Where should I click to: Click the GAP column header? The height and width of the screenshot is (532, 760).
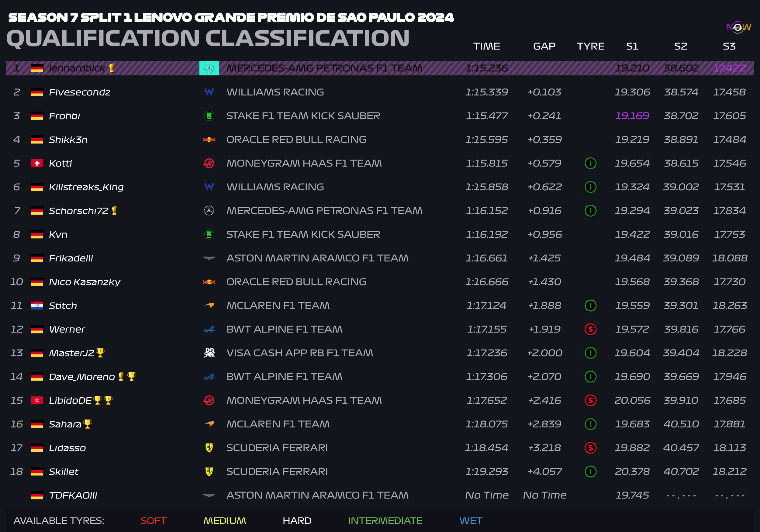tap(544, 46)
